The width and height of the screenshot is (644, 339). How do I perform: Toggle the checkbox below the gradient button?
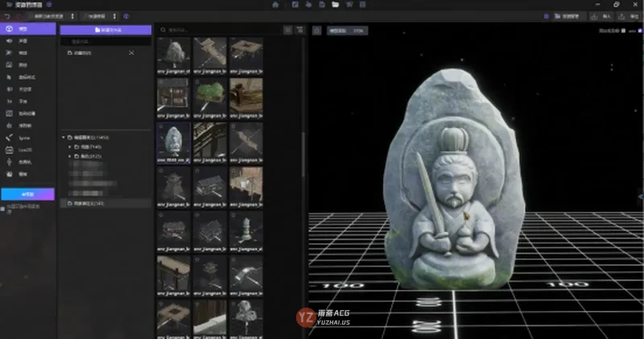click(x=3, y=209)
